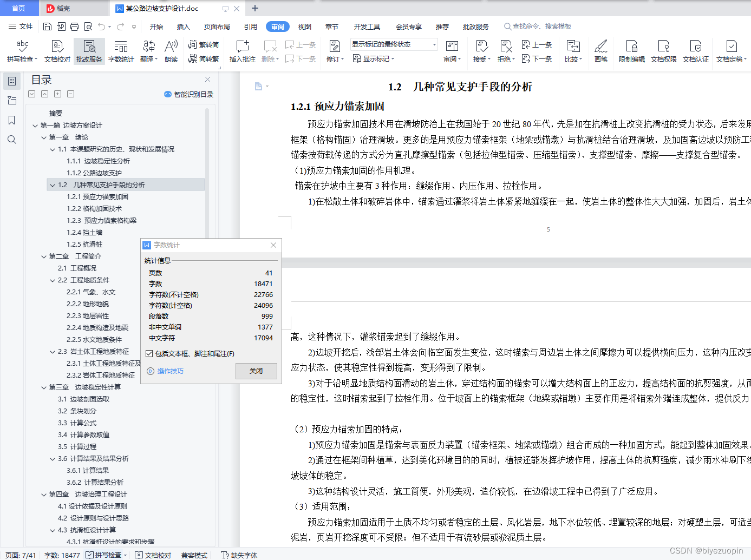Collapse the 1.1 本课题研究 node
751x560 pixels.
click(53, 149)
